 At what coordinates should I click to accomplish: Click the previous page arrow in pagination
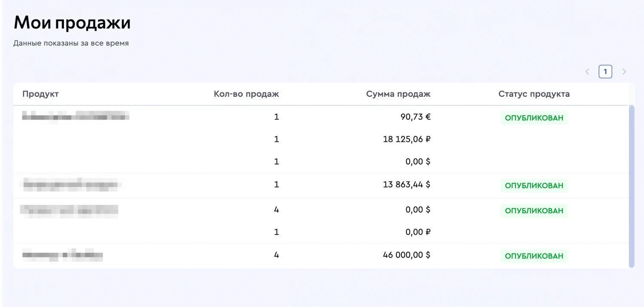click(587, 72)
